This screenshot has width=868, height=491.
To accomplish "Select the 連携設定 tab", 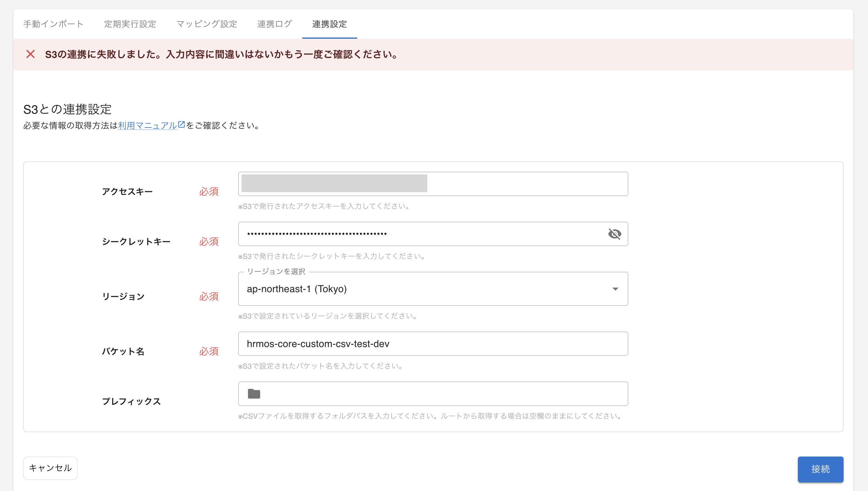I will (x=329, y=24).
